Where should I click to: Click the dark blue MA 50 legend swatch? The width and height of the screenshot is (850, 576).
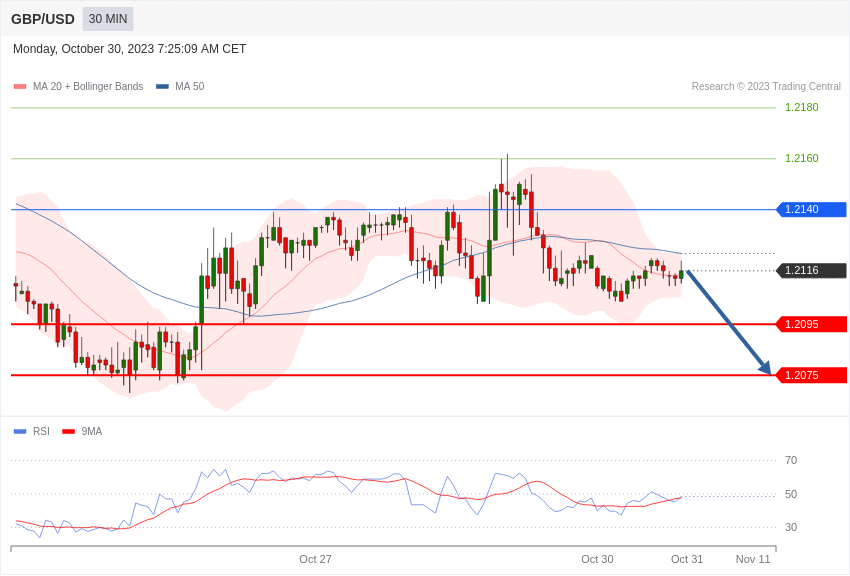(162, 87)
